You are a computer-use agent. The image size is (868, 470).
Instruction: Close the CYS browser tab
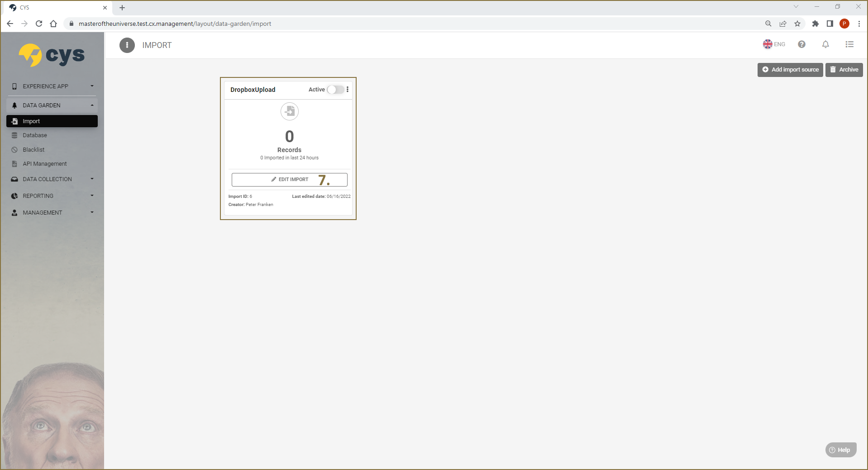(105, 8)
